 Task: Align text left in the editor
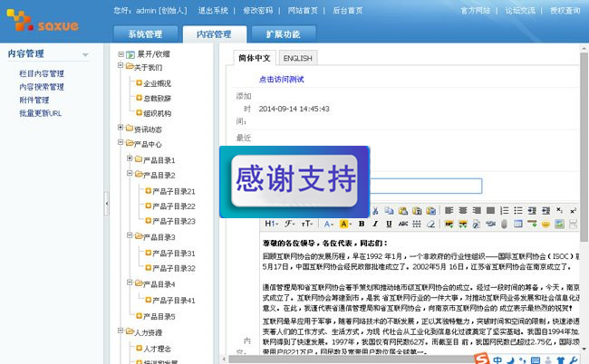pos(449,210)
